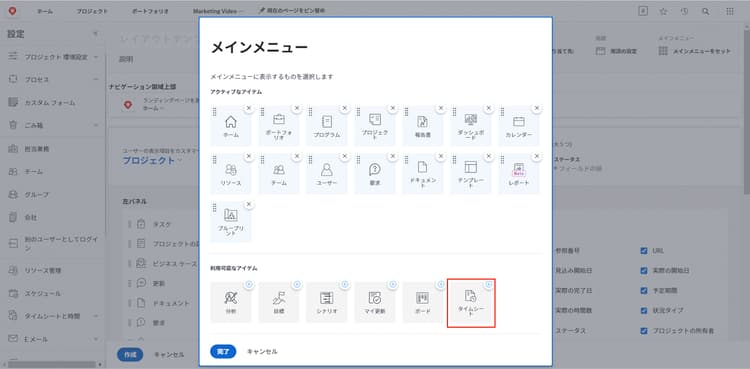Select the ブループリント tile
This screenshot has height=369, width=750.
pyautogui.click(x=231, y=222)
